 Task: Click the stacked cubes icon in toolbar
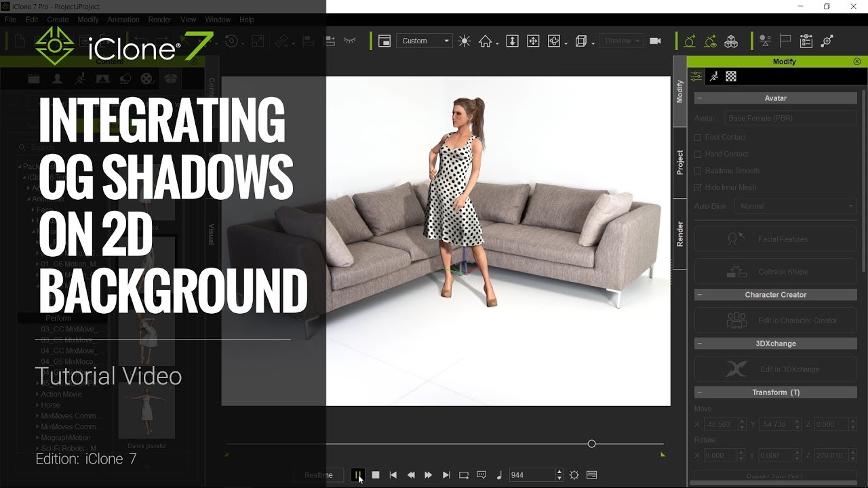731,41
